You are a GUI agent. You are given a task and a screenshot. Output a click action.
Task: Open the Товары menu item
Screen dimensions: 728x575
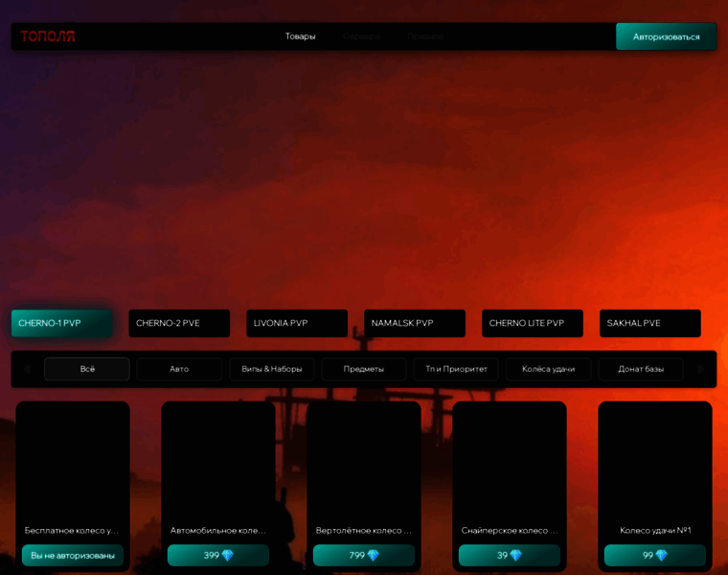click(301, 36)
